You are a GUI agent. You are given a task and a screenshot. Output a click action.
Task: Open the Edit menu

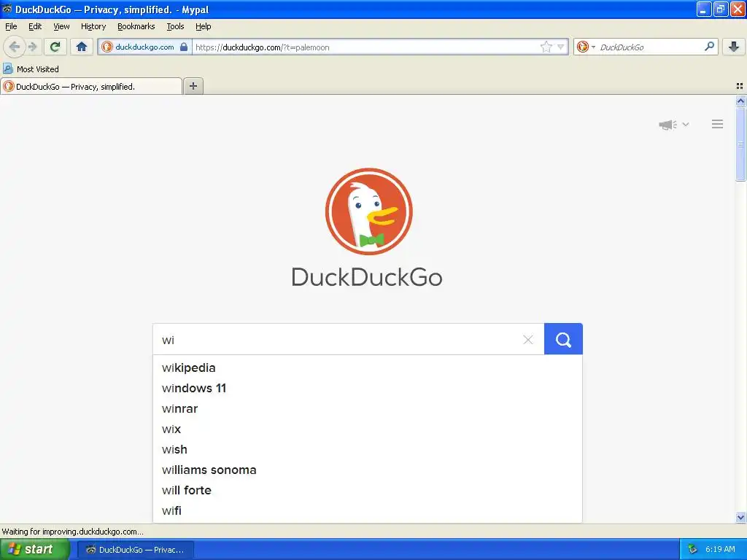(x=35, y=26)
